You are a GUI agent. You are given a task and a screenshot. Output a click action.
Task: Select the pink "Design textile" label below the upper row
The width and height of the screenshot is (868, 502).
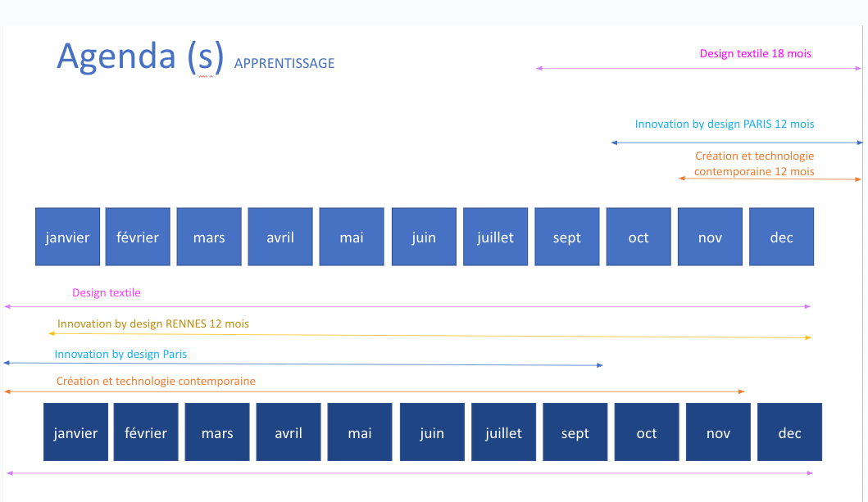click(107, 292)
